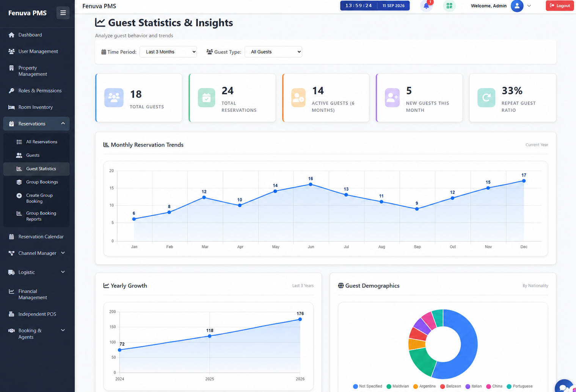Viewport: 576px width, 392px height.
Task: Open the Guest Type dropdown
Action: point(273,52)
